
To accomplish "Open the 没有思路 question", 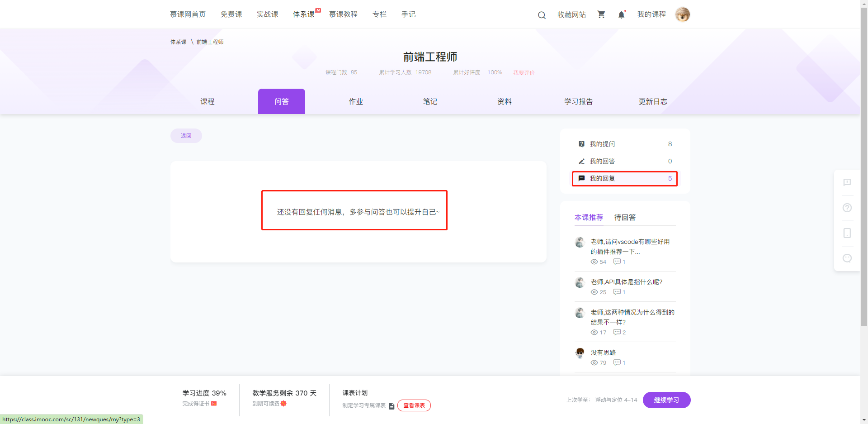I will [x=603, y=353].
